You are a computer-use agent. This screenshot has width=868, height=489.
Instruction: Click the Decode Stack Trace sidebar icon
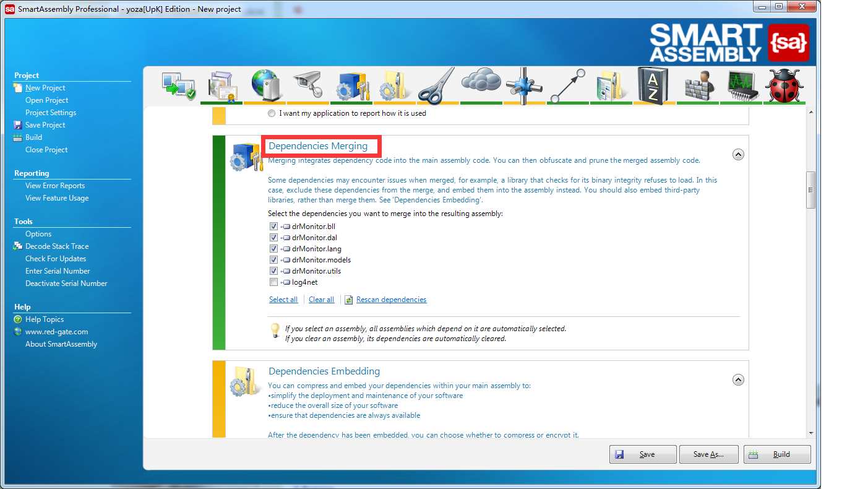(18, 246)
